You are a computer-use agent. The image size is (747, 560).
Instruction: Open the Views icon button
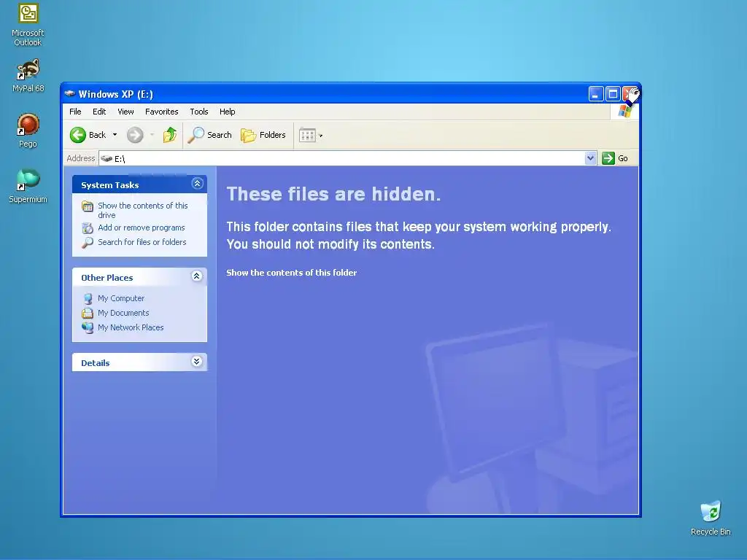(x=307, y=135)
